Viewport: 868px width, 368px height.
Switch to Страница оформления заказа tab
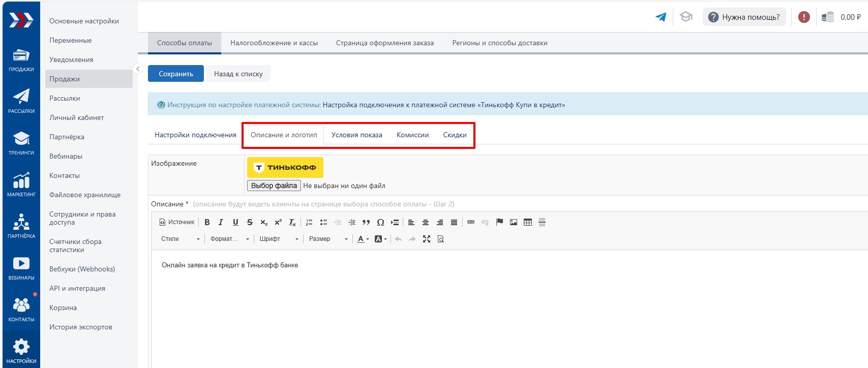[385, 43]
